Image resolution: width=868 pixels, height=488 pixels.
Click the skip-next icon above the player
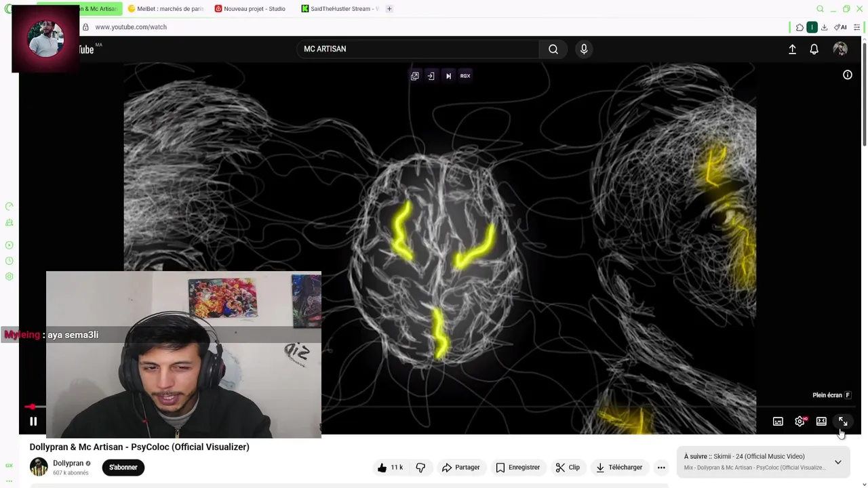click(x=448, y=76)
